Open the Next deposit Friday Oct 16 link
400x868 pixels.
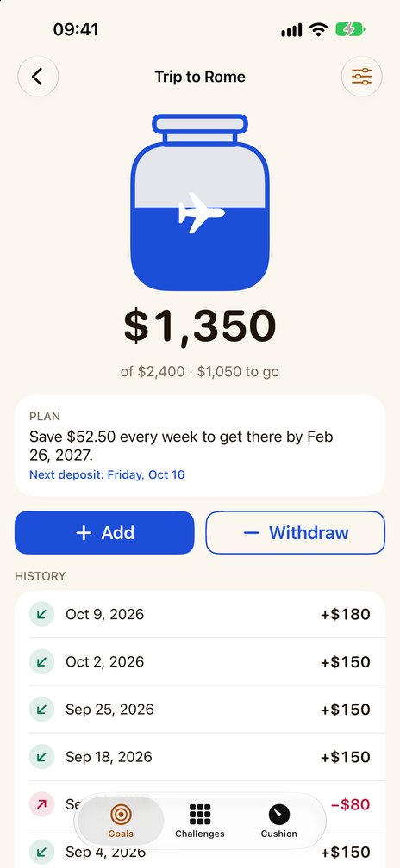coord(107,474)
